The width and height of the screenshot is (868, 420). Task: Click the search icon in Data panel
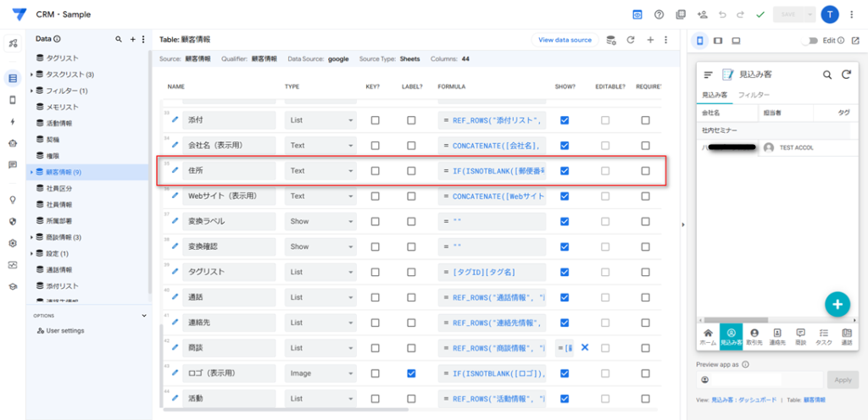(x=119, y=40)
